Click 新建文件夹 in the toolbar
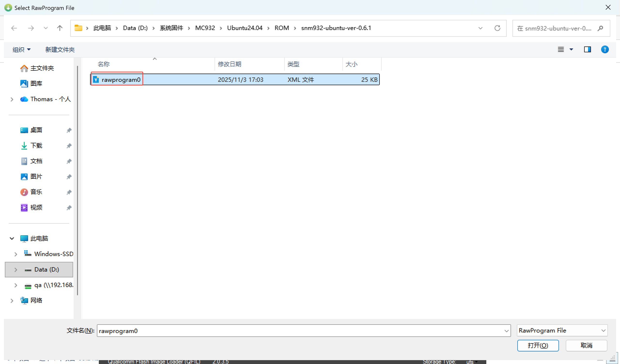Viewport: 620px width, 364px height. [x=60, y=50]
